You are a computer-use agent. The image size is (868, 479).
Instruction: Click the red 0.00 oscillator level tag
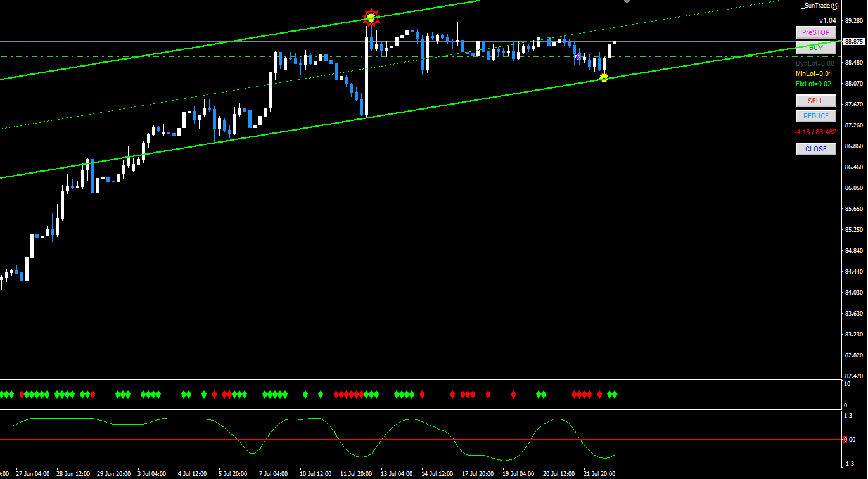pyautogui.click(x=848, y=439)
